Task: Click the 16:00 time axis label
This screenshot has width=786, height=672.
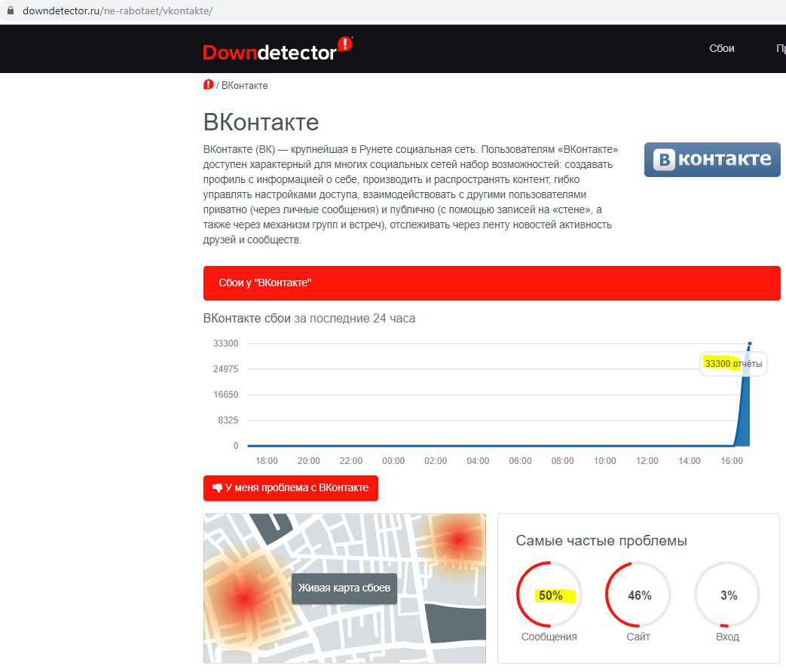Action: click(x=731, y=461)
